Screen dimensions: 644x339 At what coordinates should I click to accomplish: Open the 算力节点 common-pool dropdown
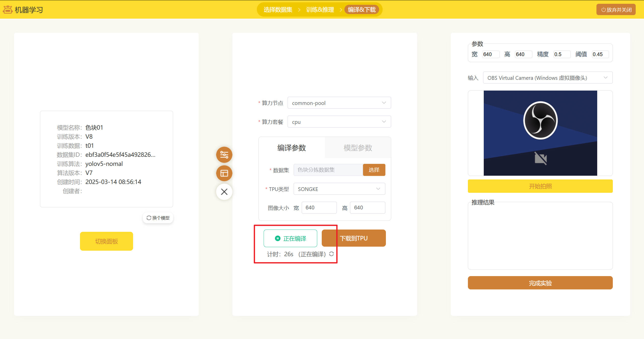click(339, 103)
